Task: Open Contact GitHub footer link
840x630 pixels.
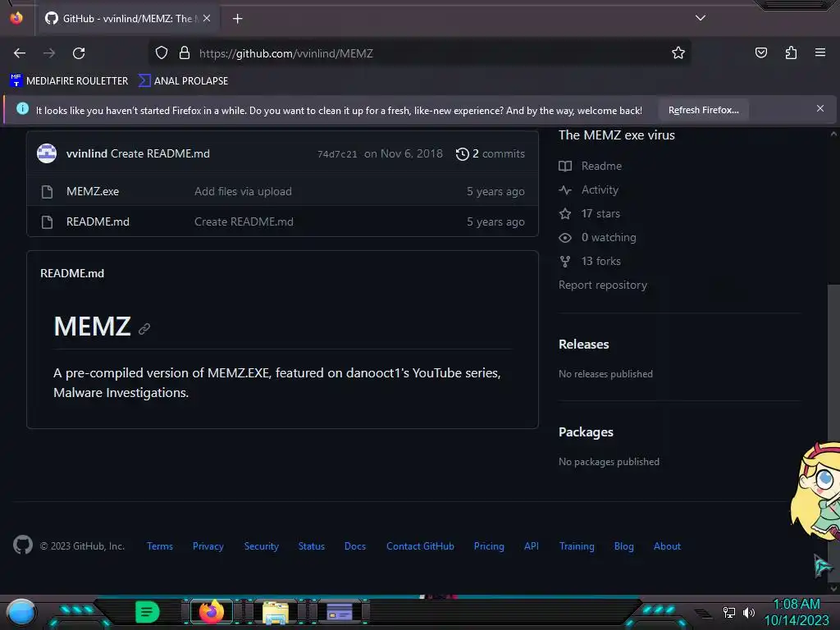Action: 420,546
